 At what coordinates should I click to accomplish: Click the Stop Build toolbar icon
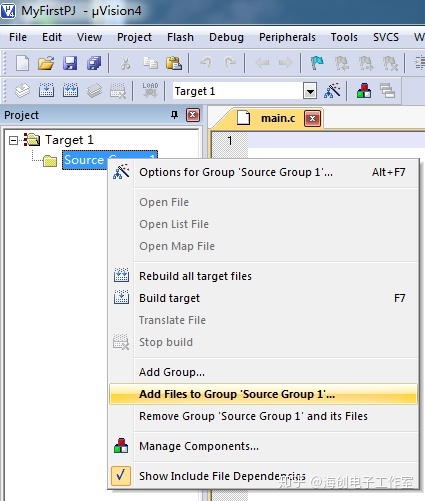(118, 91)
